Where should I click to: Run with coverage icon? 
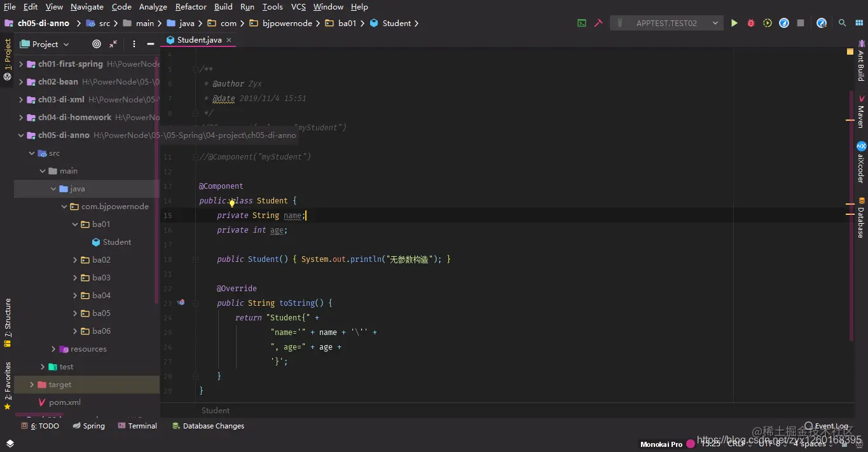[768, 23]
